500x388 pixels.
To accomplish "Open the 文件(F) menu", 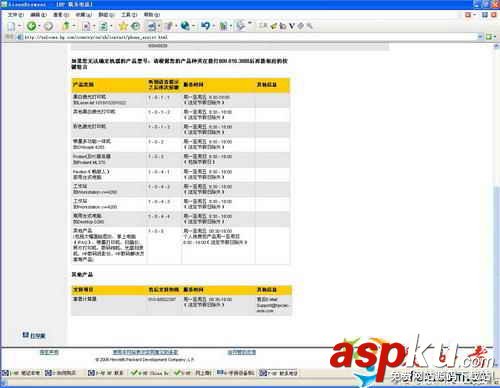I will pos(16,15).
